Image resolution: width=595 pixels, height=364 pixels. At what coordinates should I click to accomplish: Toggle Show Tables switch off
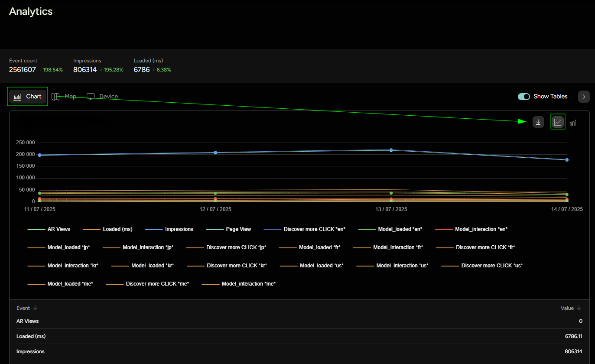tap(523, 96)
